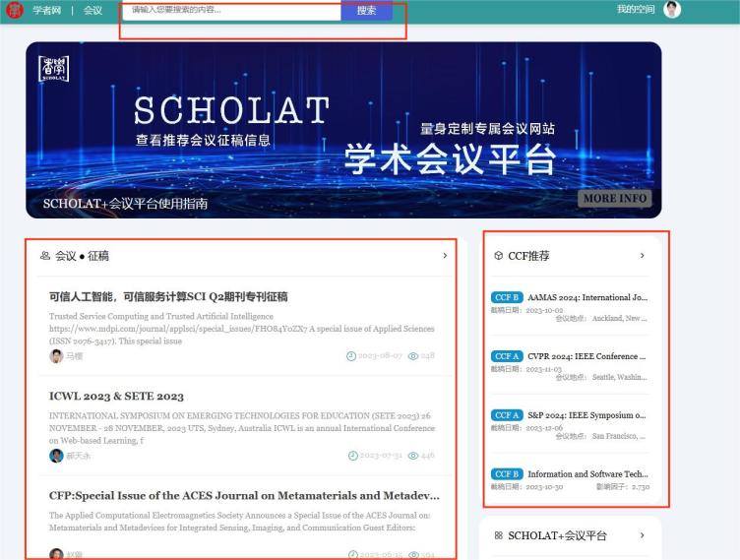The width and height of the screenshot is (740, 560).
Task: Expand the CCF推荐 list chevron
Action: click(x=643, y=256)
